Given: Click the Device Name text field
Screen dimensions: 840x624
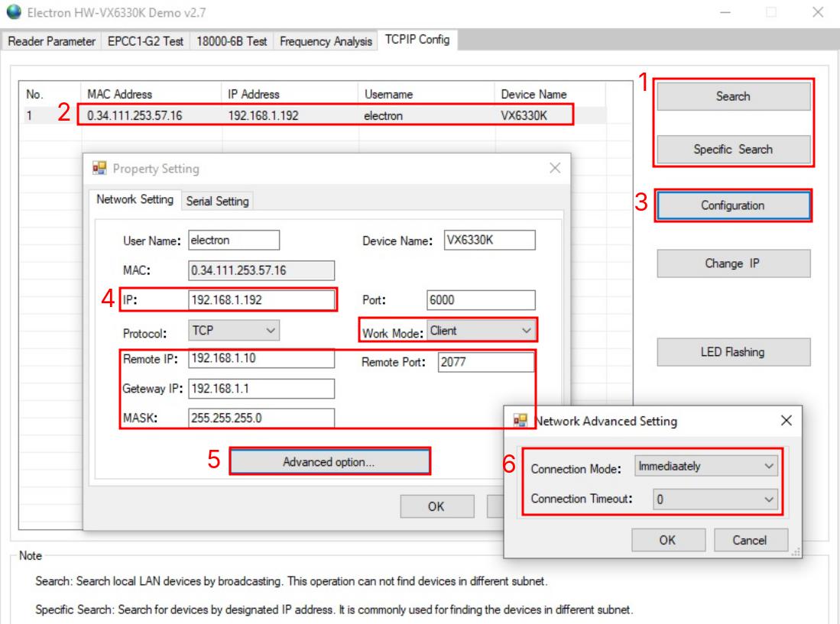Looking at the screenshot, I should coord(488,240).
